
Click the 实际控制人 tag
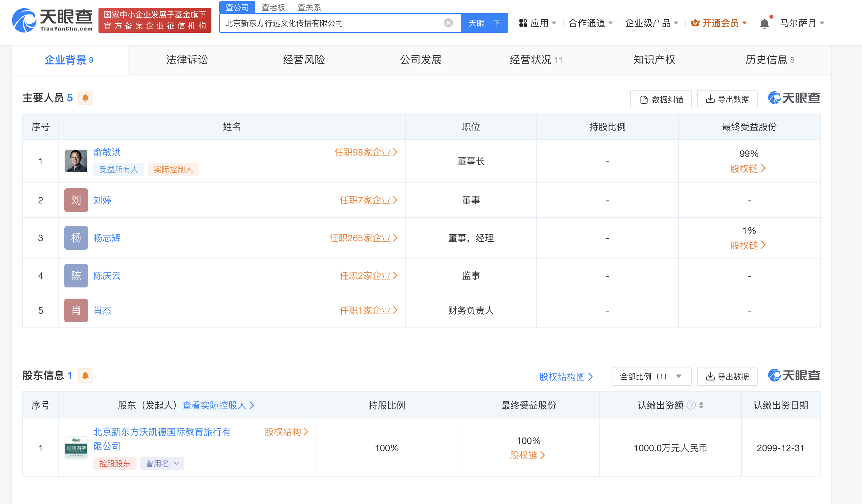(173, 169)
